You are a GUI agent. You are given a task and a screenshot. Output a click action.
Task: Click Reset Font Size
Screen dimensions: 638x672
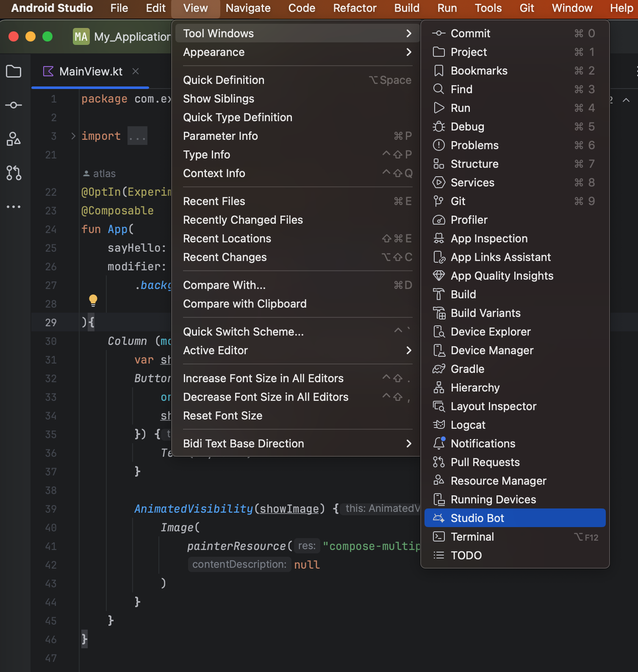pos(297,415)
